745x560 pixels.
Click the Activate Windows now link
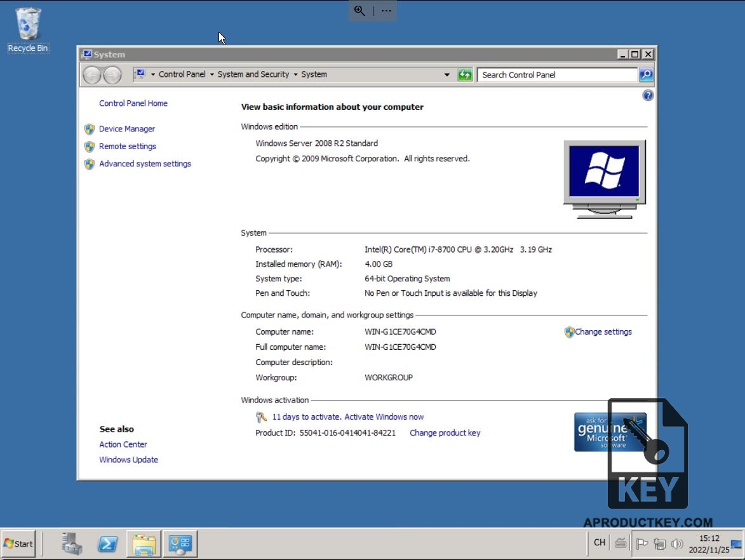[384, 417]
